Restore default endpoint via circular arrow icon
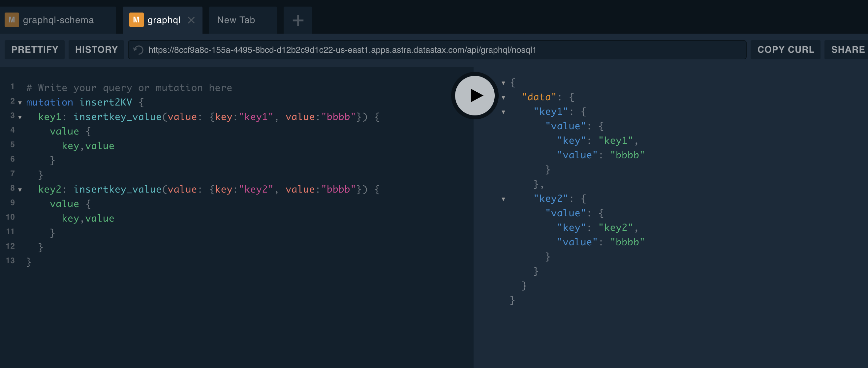 pyautogui.click(x=138, y=50)
